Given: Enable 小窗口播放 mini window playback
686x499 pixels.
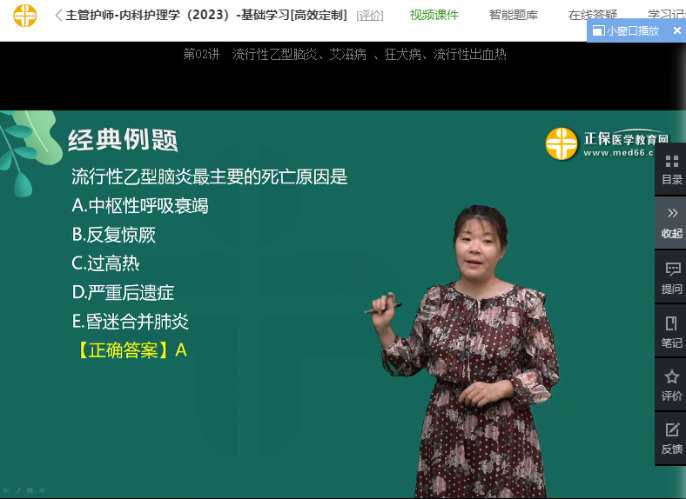Looking at the screenshot, I should (626, 31).
